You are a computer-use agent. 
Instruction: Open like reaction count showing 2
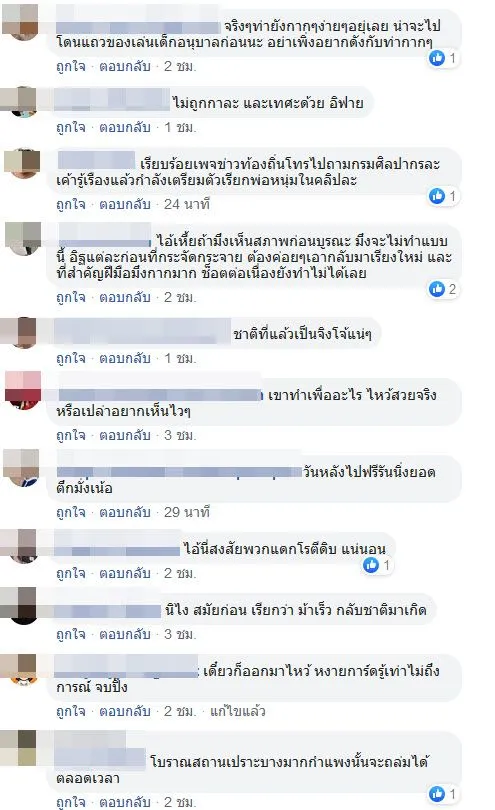(443, 289)
